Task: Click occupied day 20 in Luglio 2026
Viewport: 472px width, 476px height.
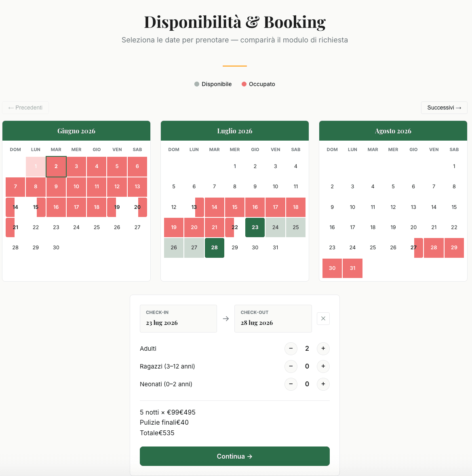Action: tap(194, 227)
